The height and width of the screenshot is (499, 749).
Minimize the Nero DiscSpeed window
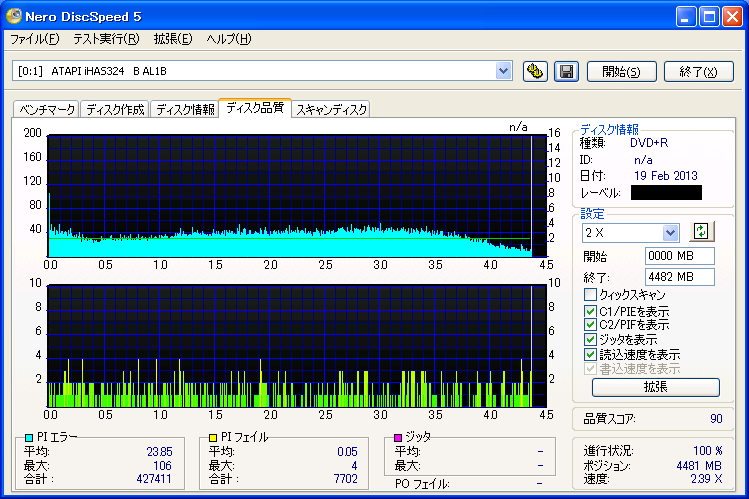point(686,17)
